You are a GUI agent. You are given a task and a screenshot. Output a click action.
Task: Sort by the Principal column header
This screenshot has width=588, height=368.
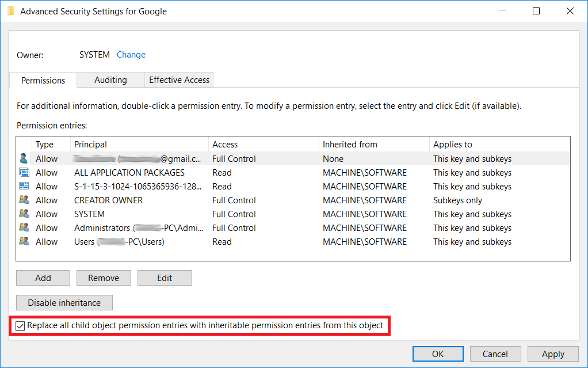[139, 144]
